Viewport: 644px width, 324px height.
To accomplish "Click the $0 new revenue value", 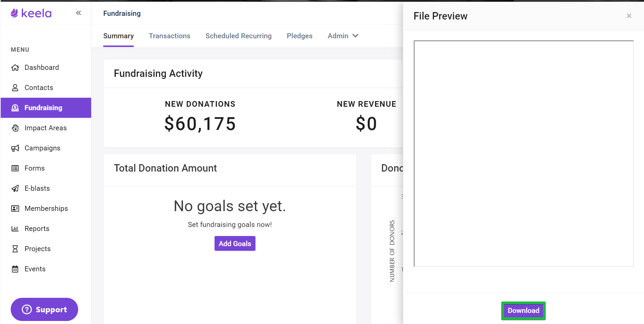I will tap(366, 124).
